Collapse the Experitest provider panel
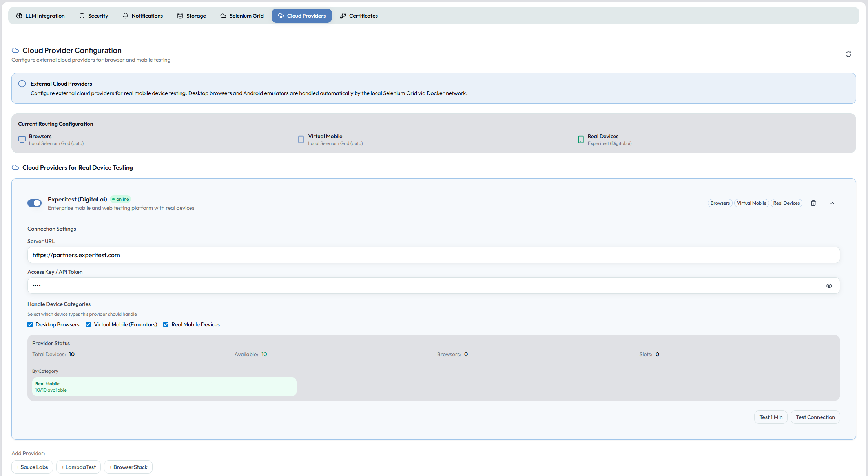This screenshot has height=476, width=868. 832,203
